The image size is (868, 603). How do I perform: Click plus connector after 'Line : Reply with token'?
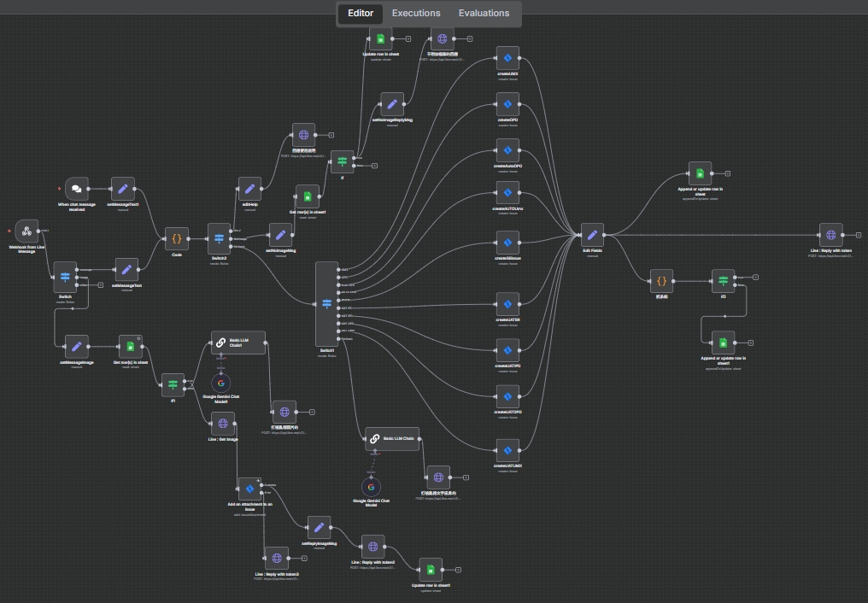(x=859, y=235)
